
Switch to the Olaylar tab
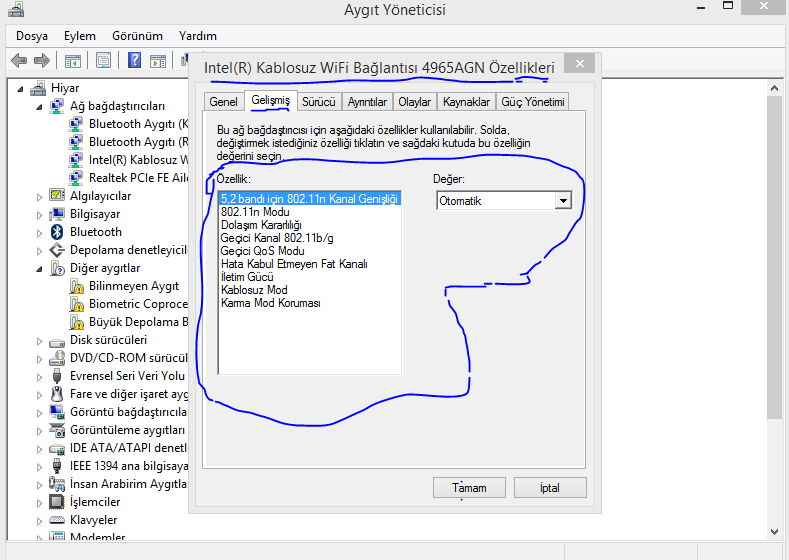(415, 102)
